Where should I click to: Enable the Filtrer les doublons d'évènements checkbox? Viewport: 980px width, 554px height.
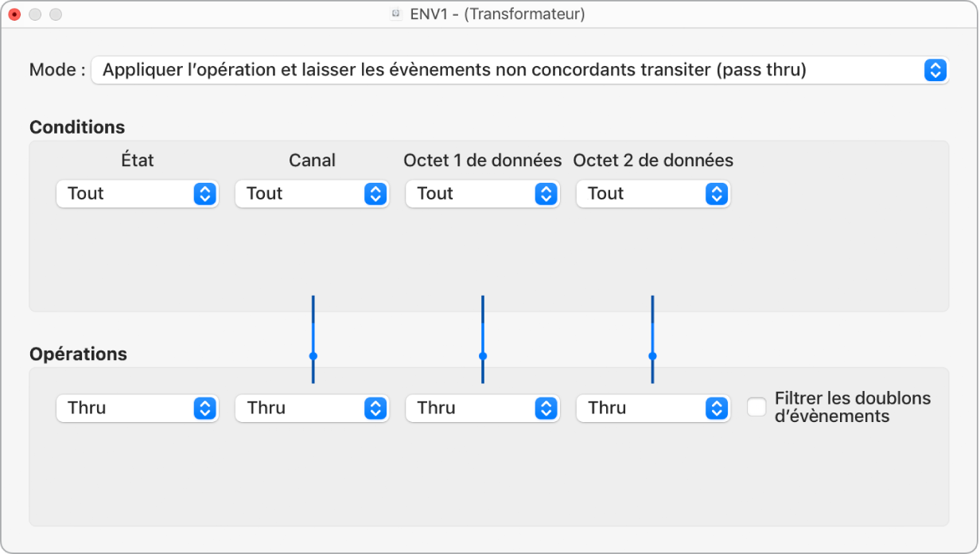pyautogui.click(x=756, y=408)
